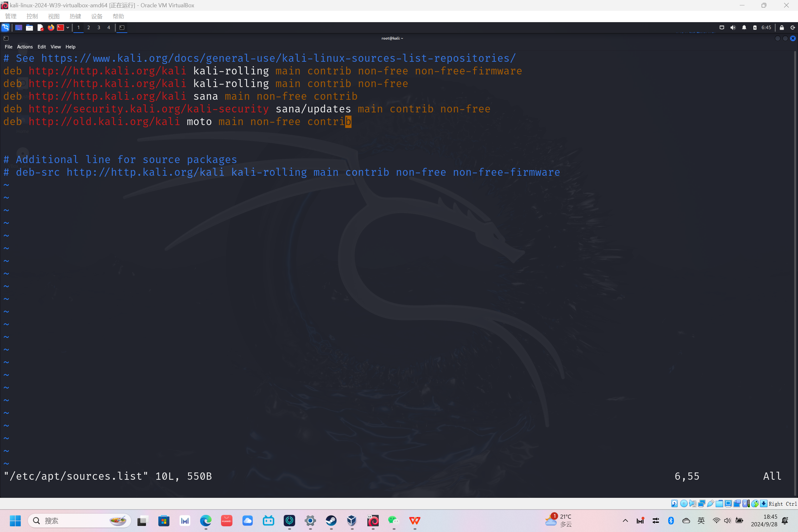Open the terminal Actions menu
Image resolution: width=798 pixels, height=532 pixels.
pos(25,47)
